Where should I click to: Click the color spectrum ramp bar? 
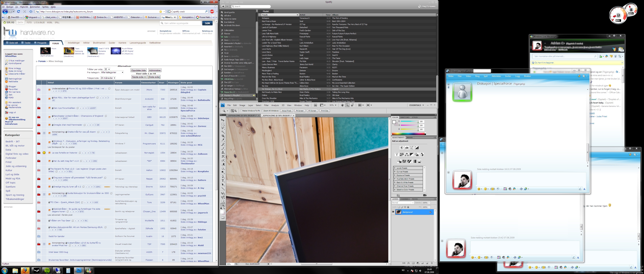(x=408, y=134)
